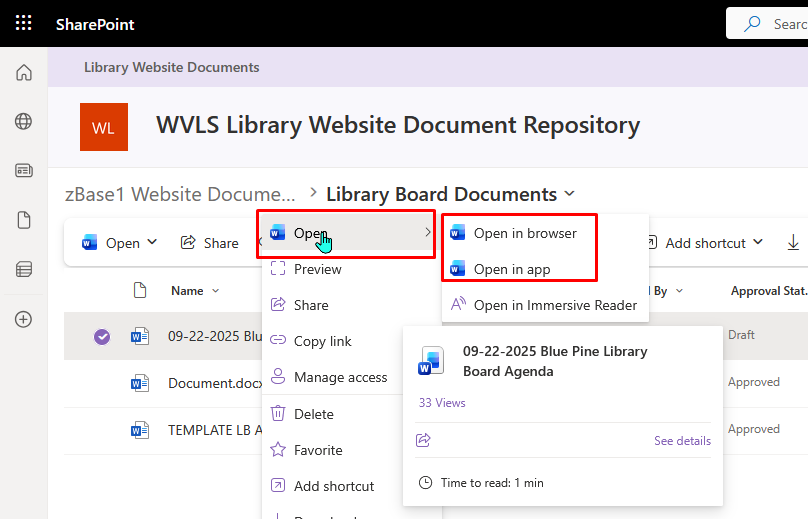Navigate to zBase1 Website Documents breadcrumb
This screenshot has height=519, width=808.
180,194
